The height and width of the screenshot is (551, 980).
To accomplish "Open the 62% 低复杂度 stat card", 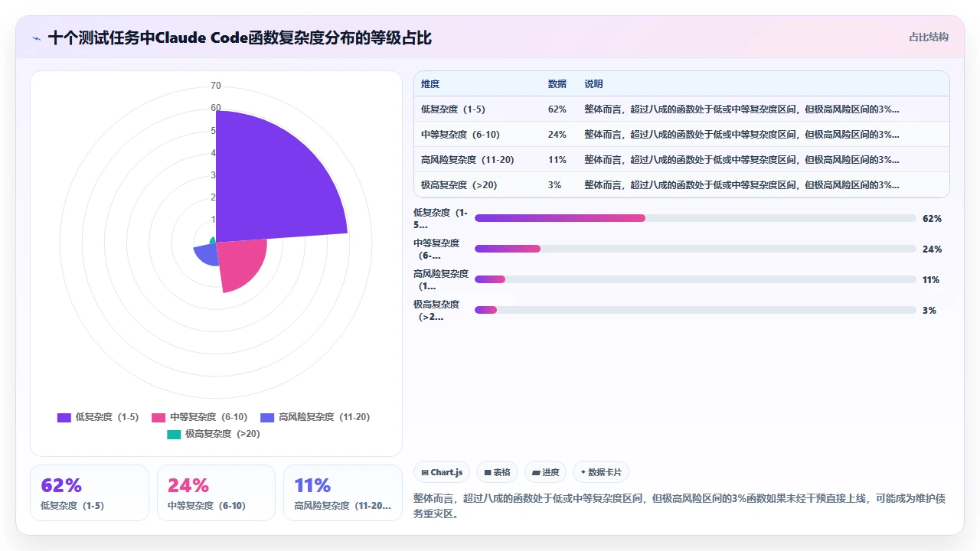I will point(90,493).
